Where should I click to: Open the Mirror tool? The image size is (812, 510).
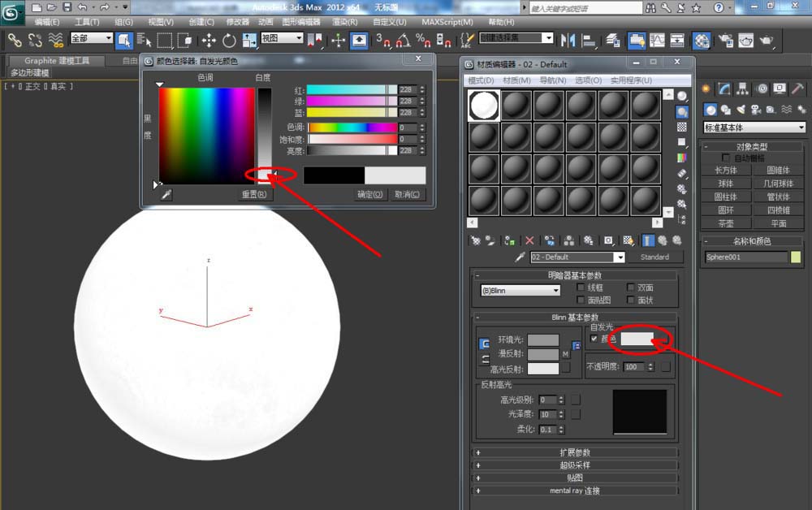(x=568, y=40)
